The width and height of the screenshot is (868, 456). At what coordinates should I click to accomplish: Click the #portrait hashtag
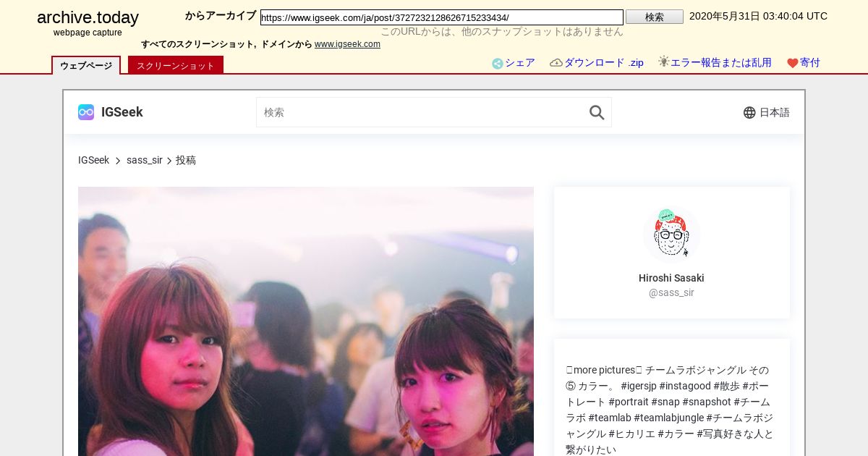point(629,402)
